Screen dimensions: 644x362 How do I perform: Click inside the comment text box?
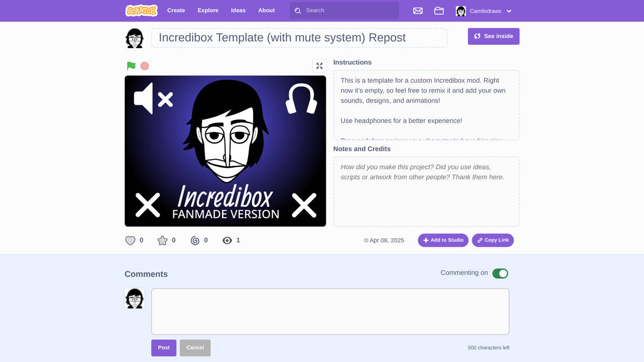click(x=330, y=310)
